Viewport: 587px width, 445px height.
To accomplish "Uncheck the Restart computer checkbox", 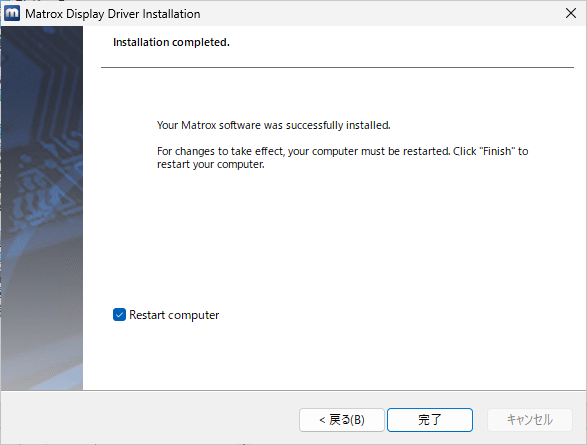I will tap(119, 315).
